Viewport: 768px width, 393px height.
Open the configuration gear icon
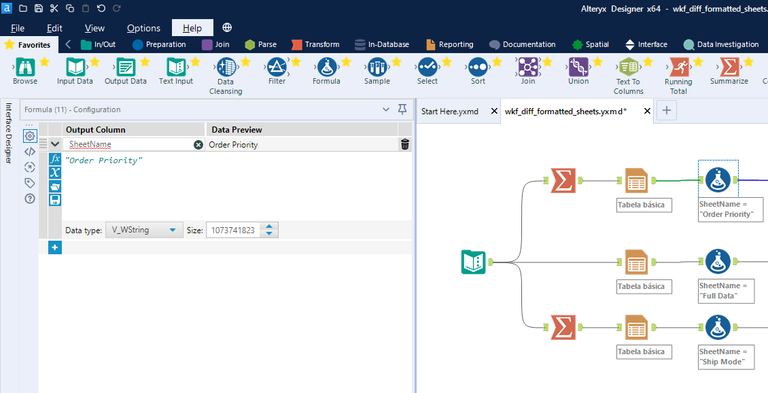(x=30, y=136)
